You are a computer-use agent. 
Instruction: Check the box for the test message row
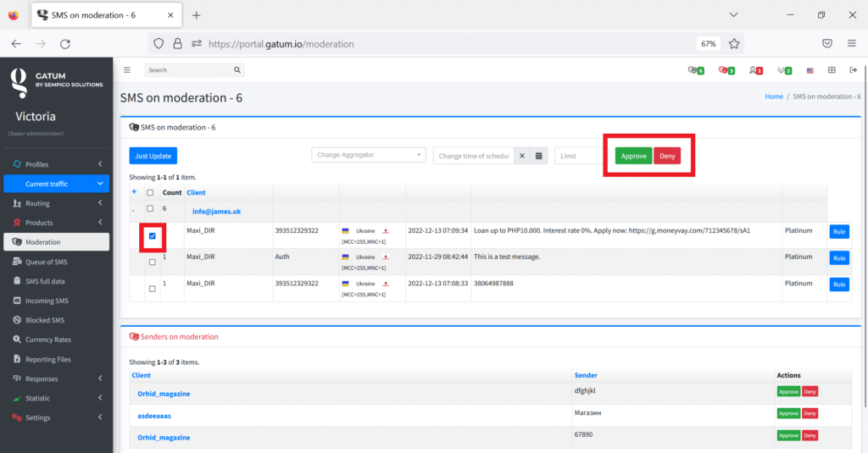(153, 262)
